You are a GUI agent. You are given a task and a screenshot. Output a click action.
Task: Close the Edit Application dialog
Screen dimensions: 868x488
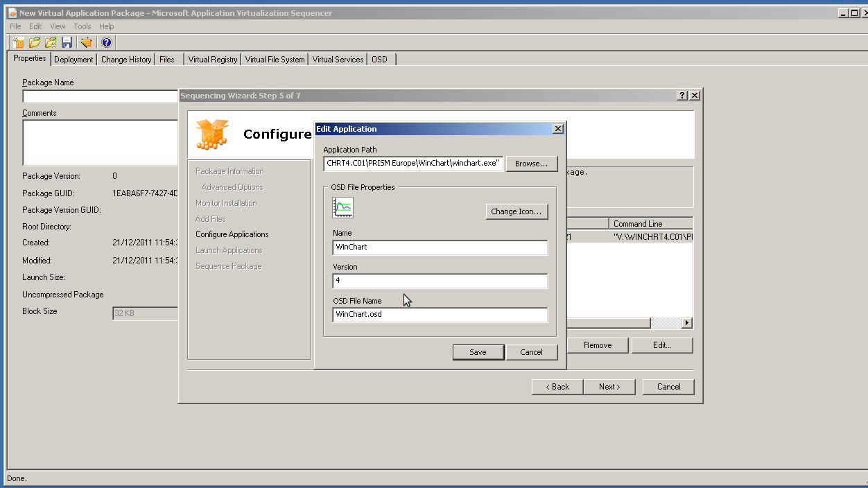coord(558,129)
